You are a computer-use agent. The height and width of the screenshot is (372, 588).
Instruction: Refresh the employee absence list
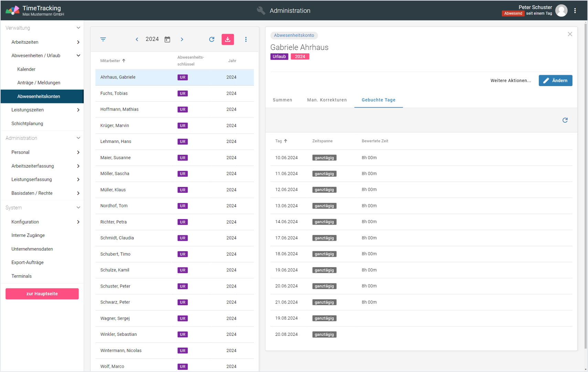tap(212, 39)
